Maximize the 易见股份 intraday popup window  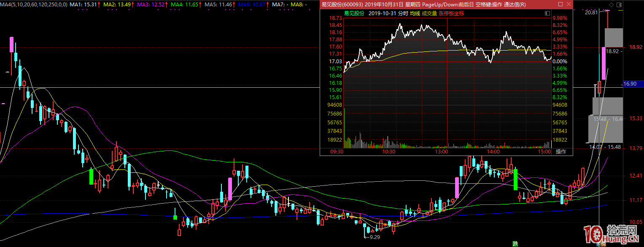tap(560, 5)
